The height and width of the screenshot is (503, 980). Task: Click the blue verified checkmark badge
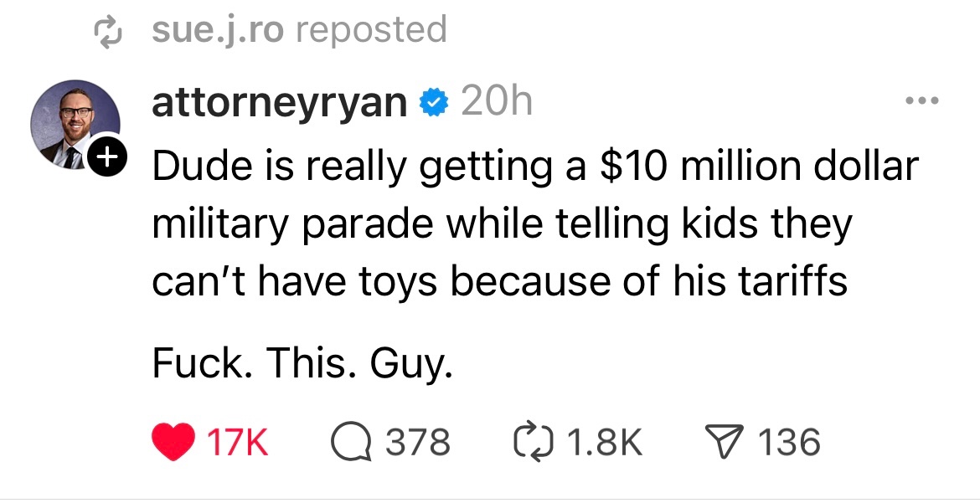coord(432,104)
